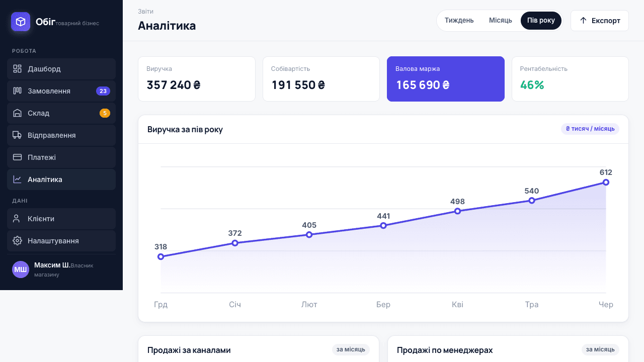Switch the period to Тиждень
This screenshot has width=644, height=362.
459,21
